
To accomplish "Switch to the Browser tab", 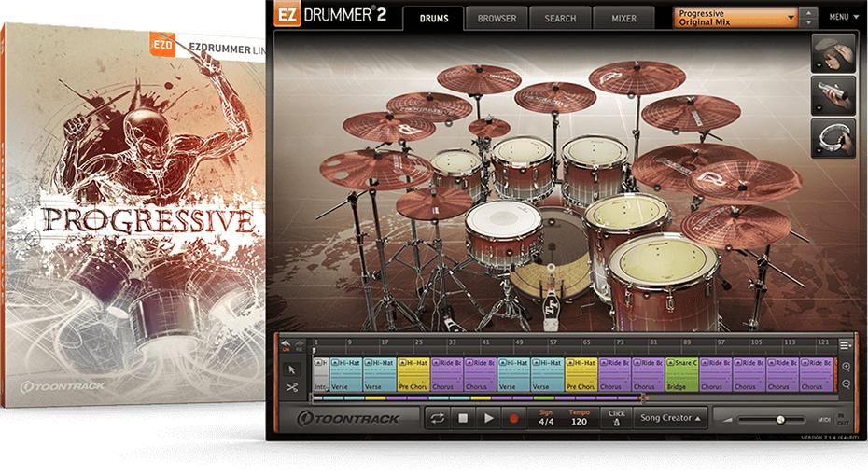I will tap(496, 18).
